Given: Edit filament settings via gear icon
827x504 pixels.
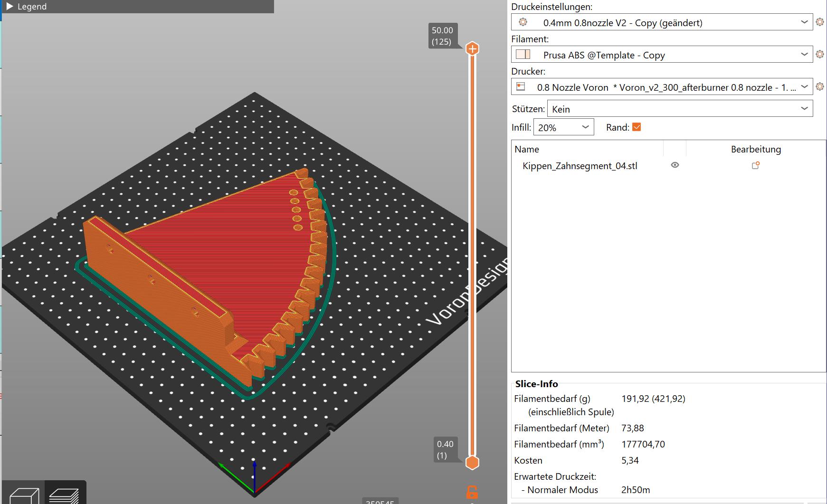Looking at the screenshot, I should coord(819,54).
